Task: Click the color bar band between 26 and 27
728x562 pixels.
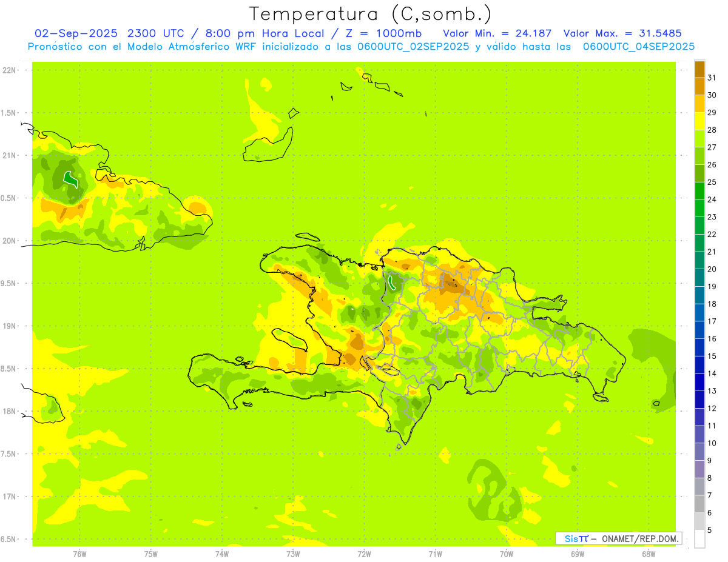Action: coord(699,156)
